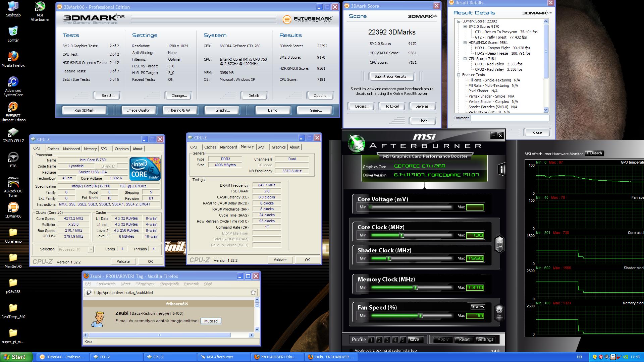
Task: Click the bookmark star in Firefox address bar
Action: pos(253,292)
